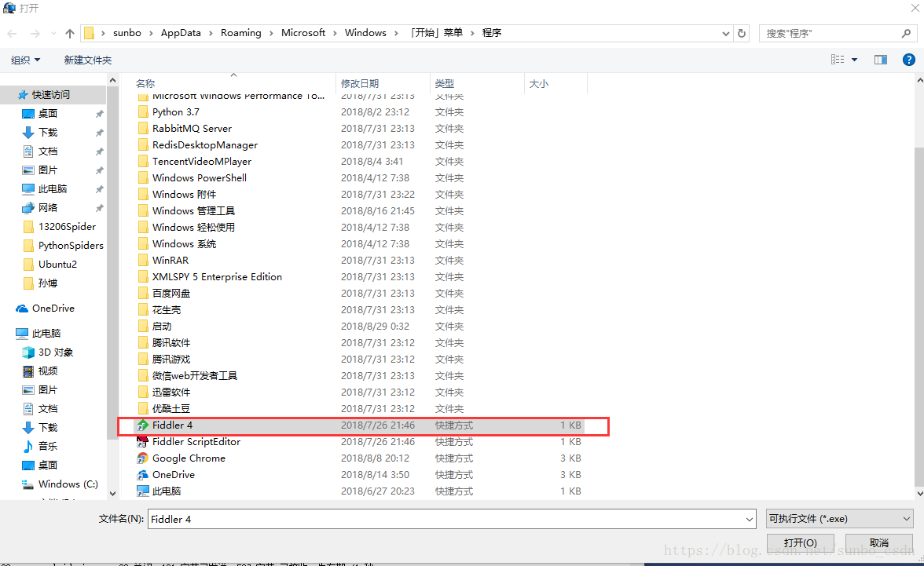Select the Windows PowerShell folder
The height and width of the screenshot is (566, 924).
[200, 178]
